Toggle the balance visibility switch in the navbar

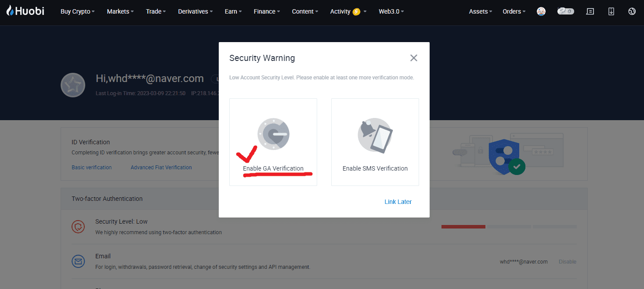565,11
